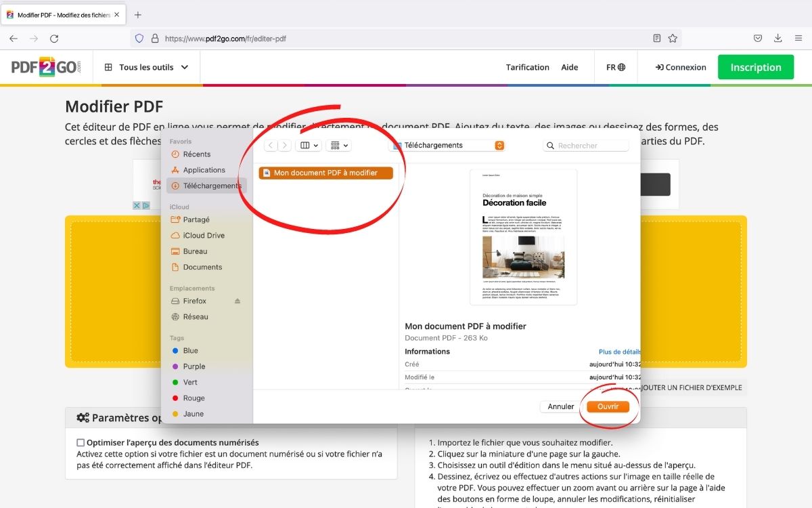Select Firefox under Emplacements
Viewport: 812px width, 508px height.
pos(194,301)
